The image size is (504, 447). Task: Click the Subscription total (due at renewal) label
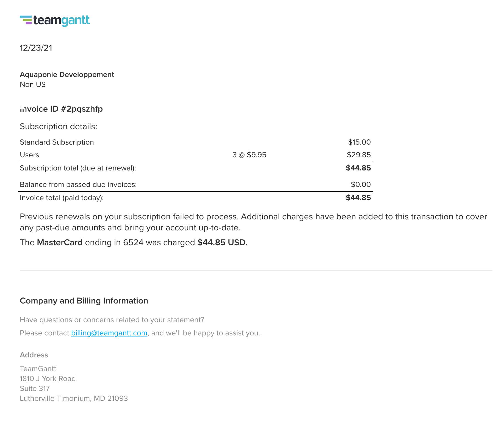pyautogui.click(x=78, y=168)
